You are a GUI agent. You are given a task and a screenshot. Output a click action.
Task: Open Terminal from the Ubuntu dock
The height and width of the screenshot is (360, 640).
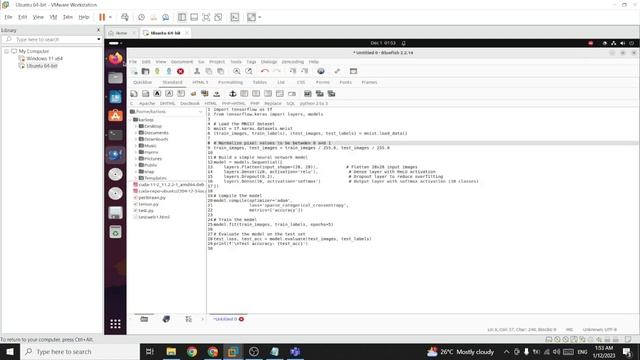coord(116,135)
